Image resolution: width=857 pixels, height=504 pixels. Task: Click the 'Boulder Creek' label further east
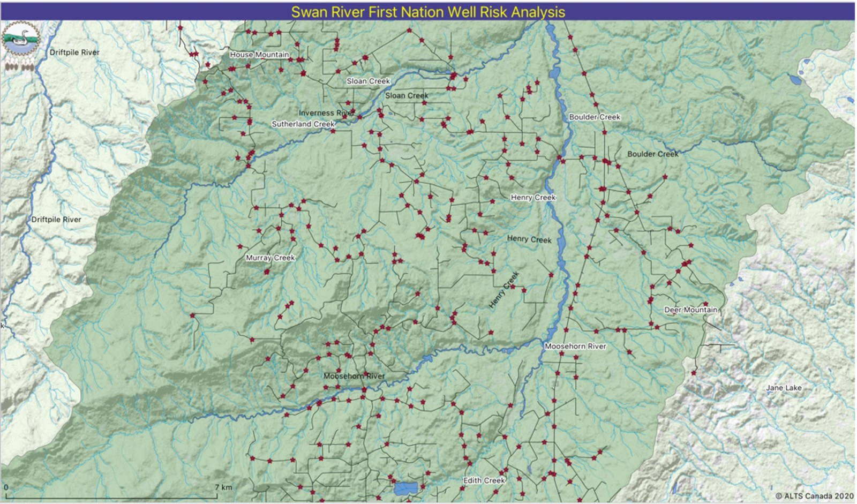653,154
